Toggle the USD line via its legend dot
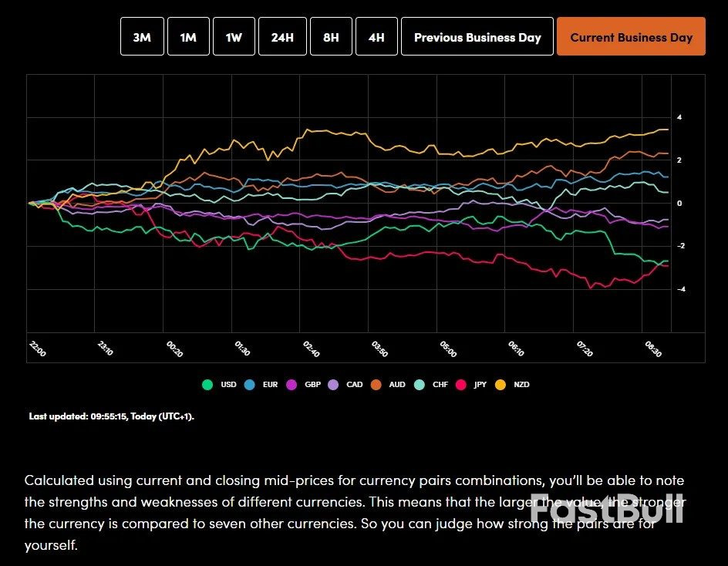728x566 pixels. click(x=207, y=385)
